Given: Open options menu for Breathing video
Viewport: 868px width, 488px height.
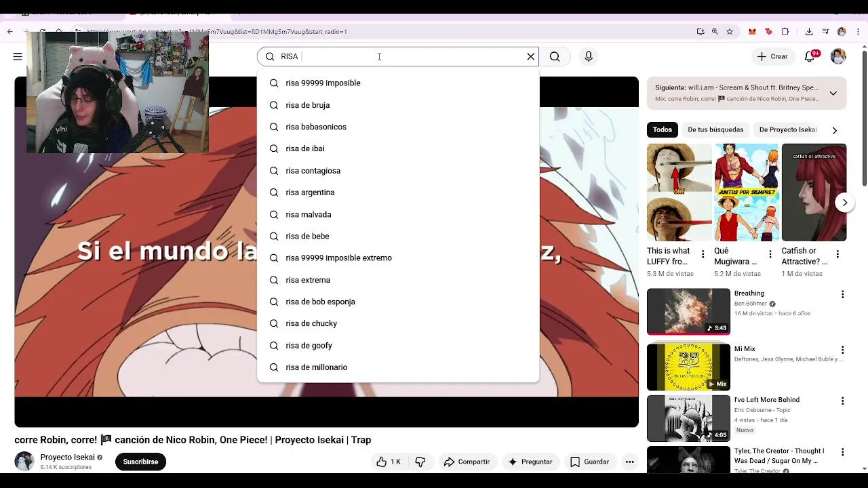Looking at the screenshot, I should click(842, 294).
